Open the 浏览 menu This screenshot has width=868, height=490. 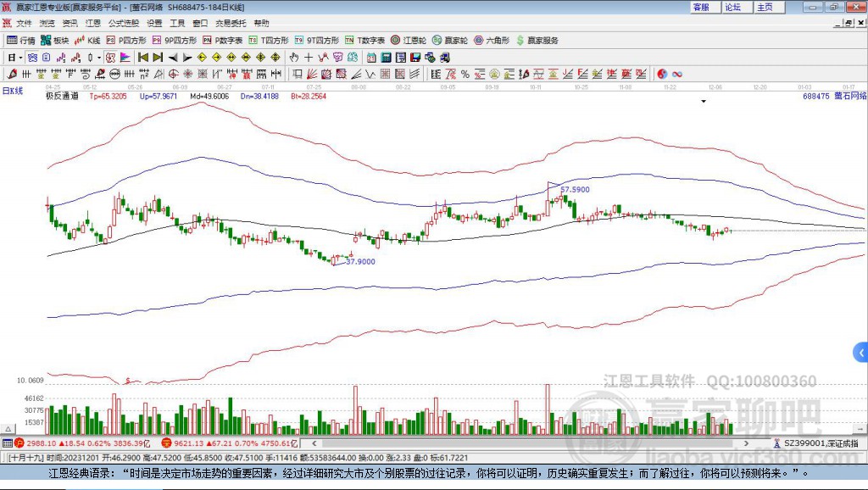(x=47, y=23)
